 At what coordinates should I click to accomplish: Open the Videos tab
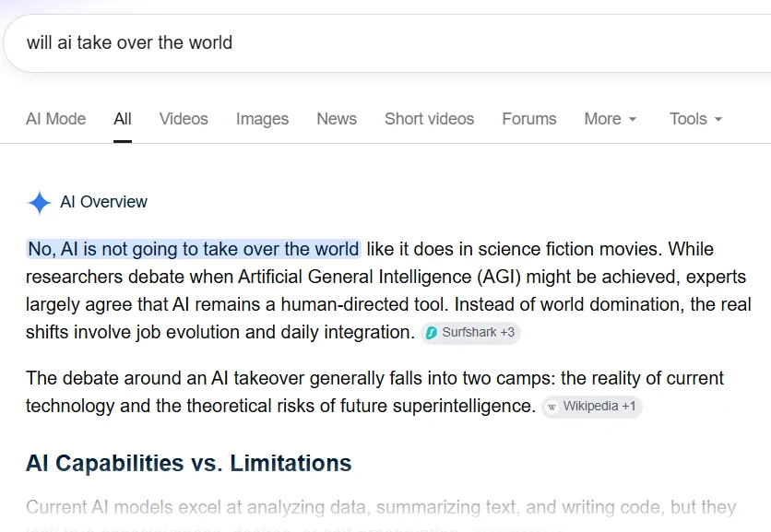pos(184,119)
